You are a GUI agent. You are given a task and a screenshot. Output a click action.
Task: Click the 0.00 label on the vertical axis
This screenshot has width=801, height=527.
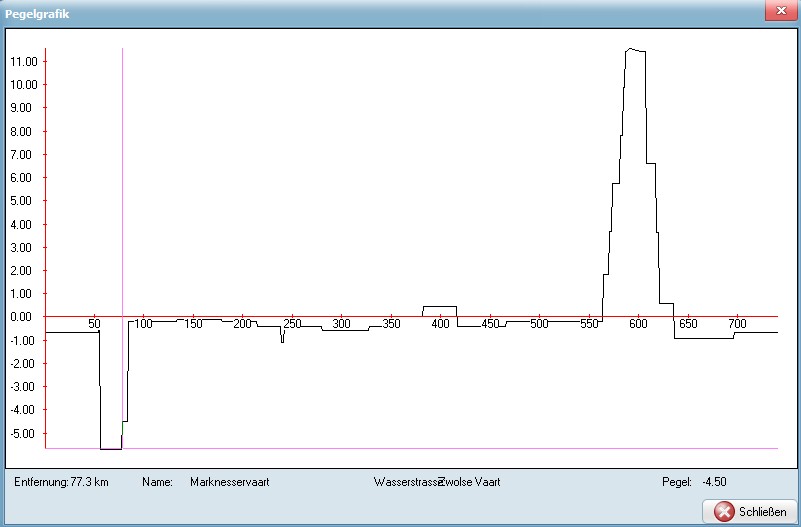coord(23,317)
